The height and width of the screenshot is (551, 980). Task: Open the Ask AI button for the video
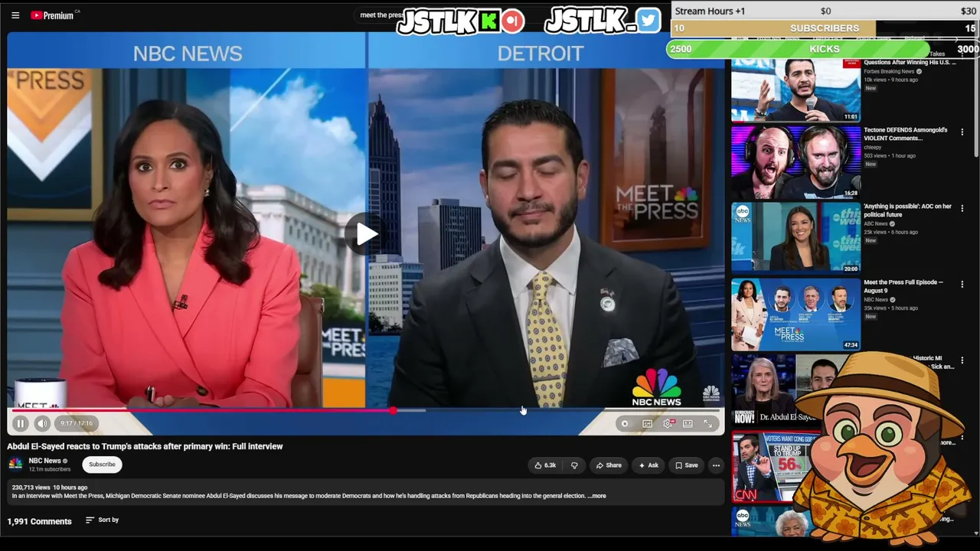click(x=648, y=465)
